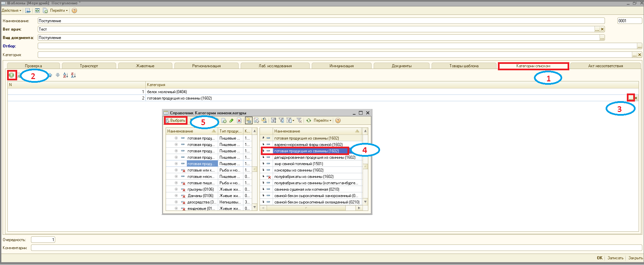Click the OK button at bottom
Image resolution: width=644 pixels, height=265 pixels.
pos(600,258)
